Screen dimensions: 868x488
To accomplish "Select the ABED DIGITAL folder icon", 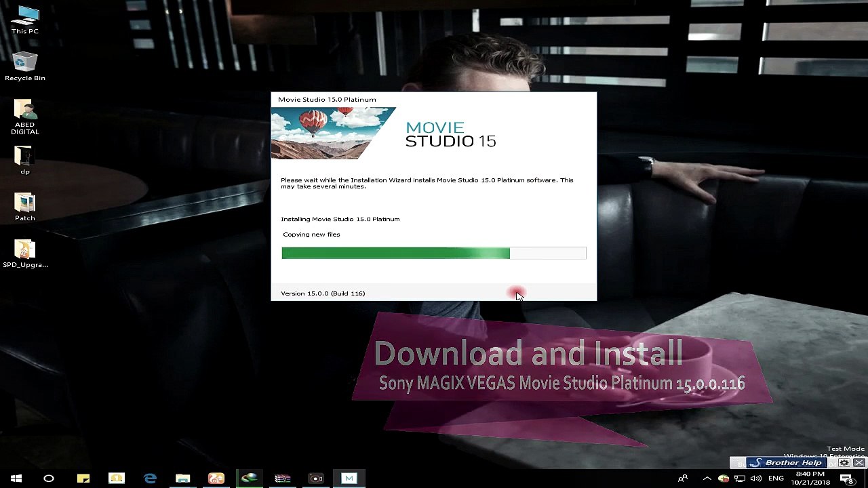I will [25, 117].
